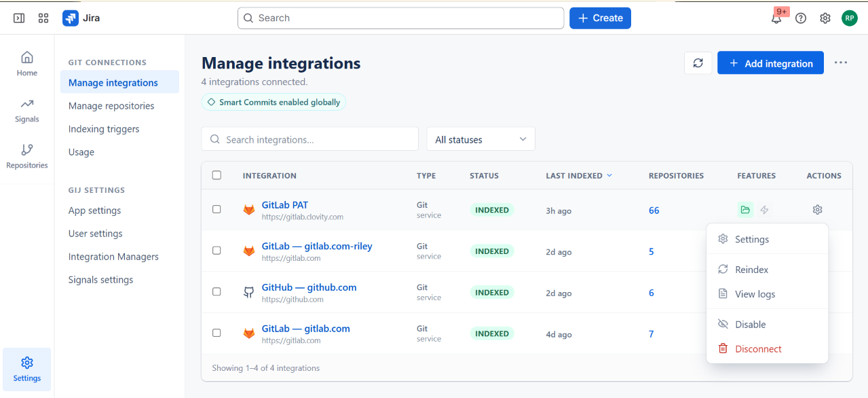Screen dimensions: 868x398
Task: Click the last row GitLab fox icon
Action: [x=249, y=333]
